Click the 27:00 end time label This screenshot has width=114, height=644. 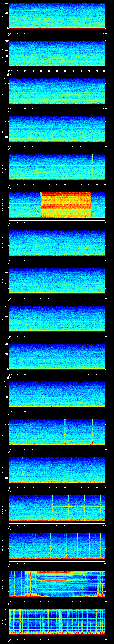105,412
